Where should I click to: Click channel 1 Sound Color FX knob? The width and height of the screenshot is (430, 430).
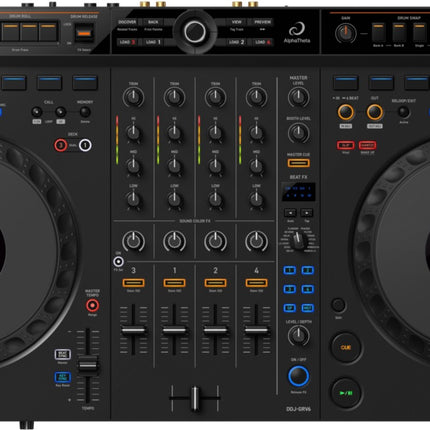(x=174, y=241)
